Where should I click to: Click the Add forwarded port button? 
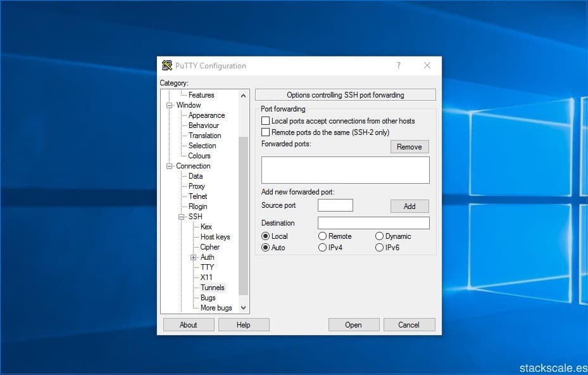point(410,206)
